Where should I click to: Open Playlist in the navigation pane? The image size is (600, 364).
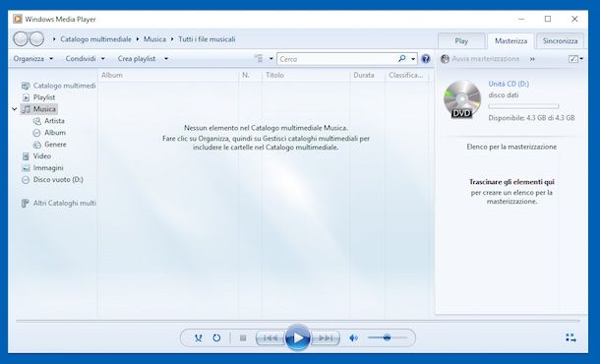pyautogui.click(x=38, y=97)
